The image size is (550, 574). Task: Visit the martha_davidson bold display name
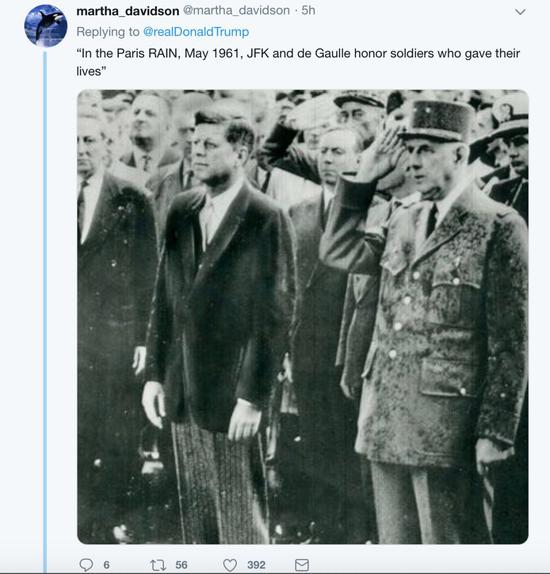pos(128,11)
